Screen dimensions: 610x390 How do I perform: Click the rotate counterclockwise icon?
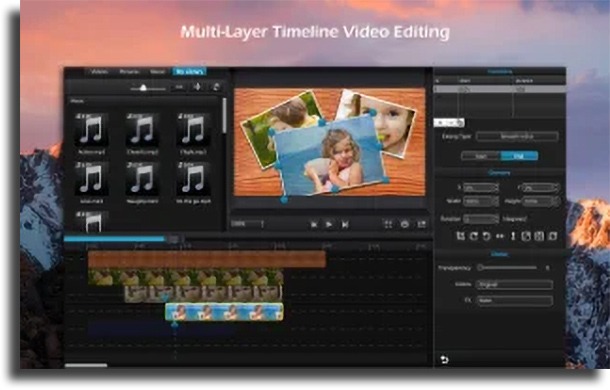tap(487, 236)
